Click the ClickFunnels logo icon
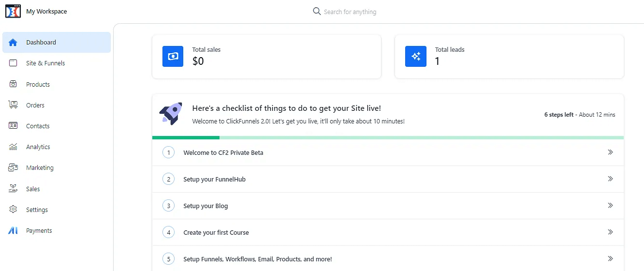 click(13, 11)
